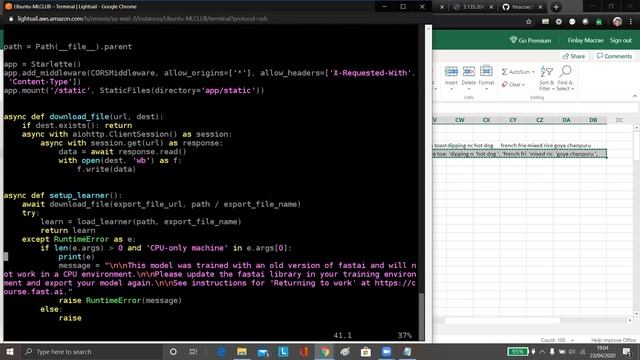Open Format dropdown arrow in Excel ribbon
Screen dimensions: 640x360
(486, 89)
